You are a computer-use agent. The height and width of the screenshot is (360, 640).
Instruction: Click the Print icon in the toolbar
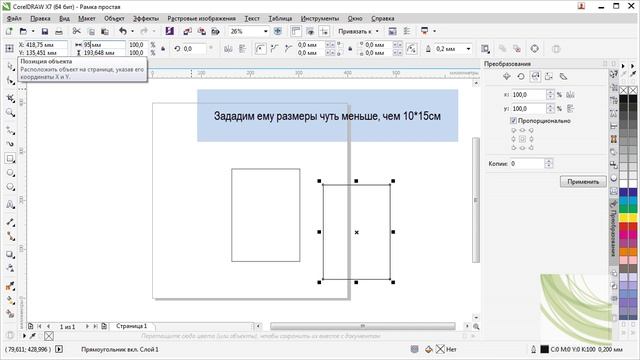(59, 31)
